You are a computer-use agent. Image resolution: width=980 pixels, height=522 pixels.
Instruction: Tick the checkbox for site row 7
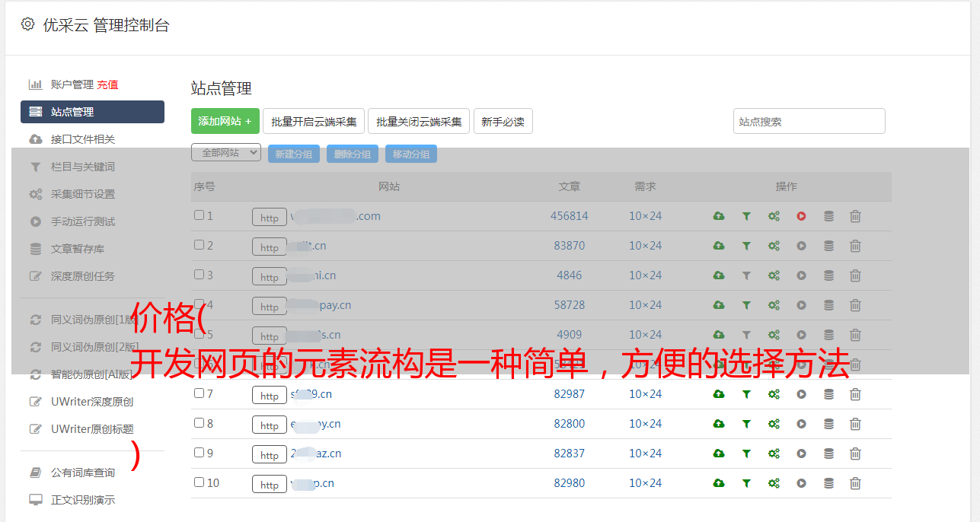click(x=199, y=393)
